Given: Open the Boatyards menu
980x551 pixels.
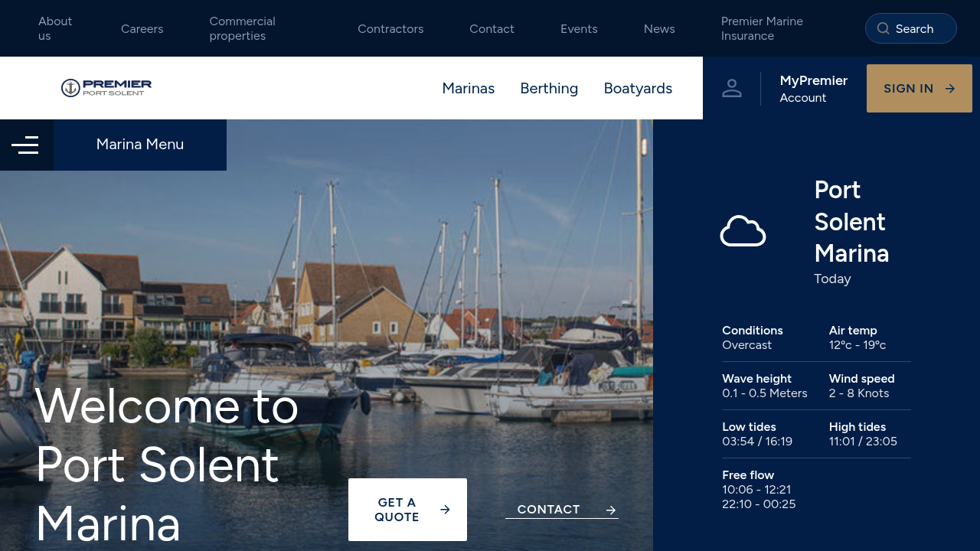Looking at the screenshot, I should pyautogui.click(x=638, y=88).
